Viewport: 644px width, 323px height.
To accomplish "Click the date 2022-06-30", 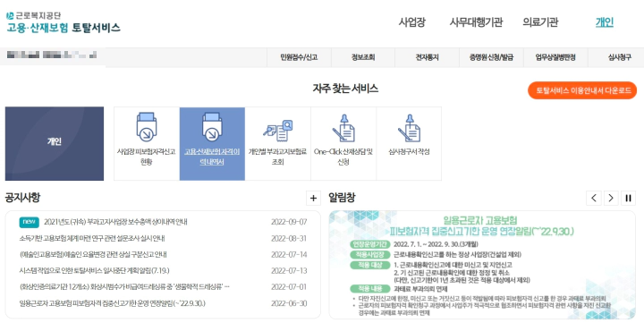I will [289, 303].
